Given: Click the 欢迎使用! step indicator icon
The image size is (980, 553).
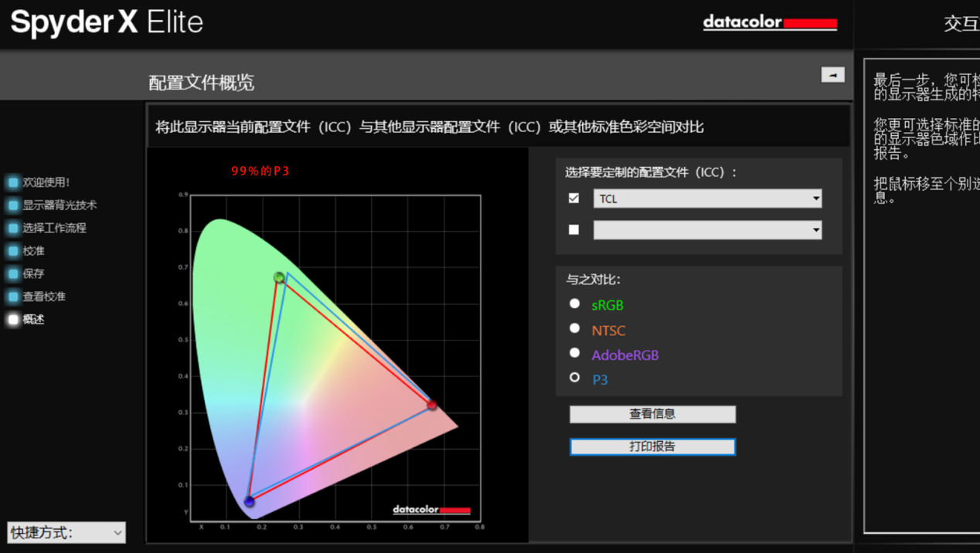Looking at the screenshot, I should click(x=13, y=183).
